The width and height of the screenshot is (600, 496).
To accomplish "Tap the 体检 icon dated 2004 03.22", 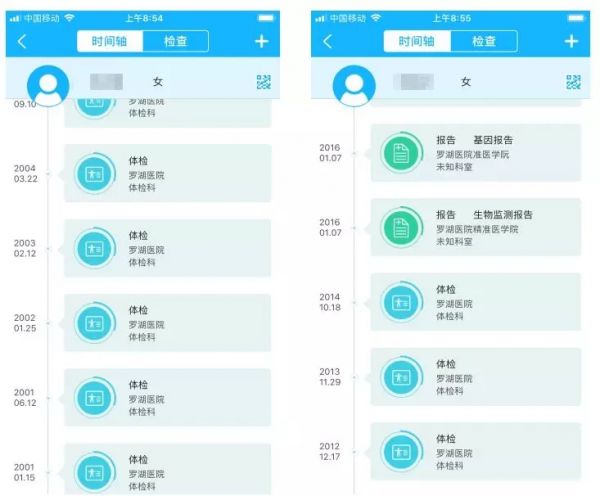I will pyautogui.click(x=95, y=174).
